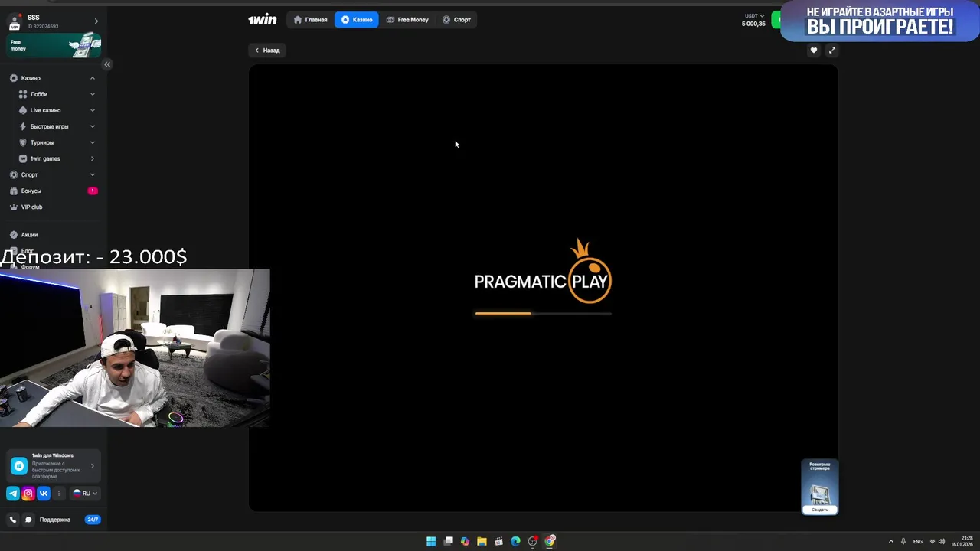The width and height of the screenshot is (980, 551).
Task: Open the Windows Start menu
Action: 431,542
